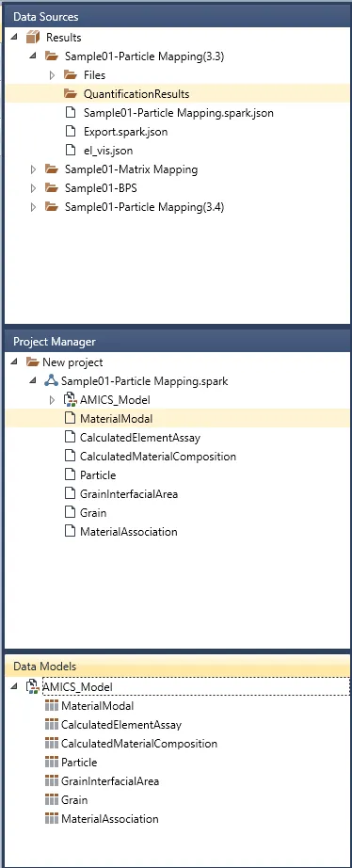
Task: Select Particle label in Project Manager
Action: (98, 475)
